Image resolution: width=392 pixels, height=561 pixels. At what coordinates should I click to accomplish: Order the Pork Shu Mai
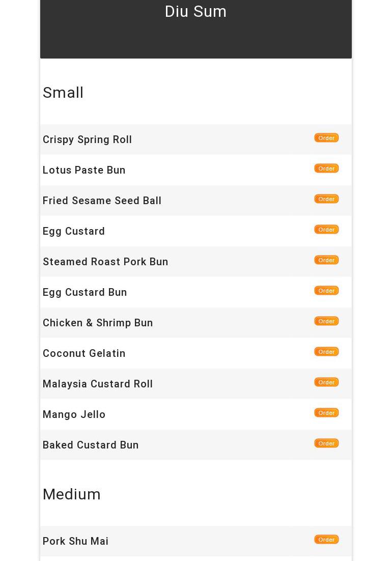(x=326, y=540)
